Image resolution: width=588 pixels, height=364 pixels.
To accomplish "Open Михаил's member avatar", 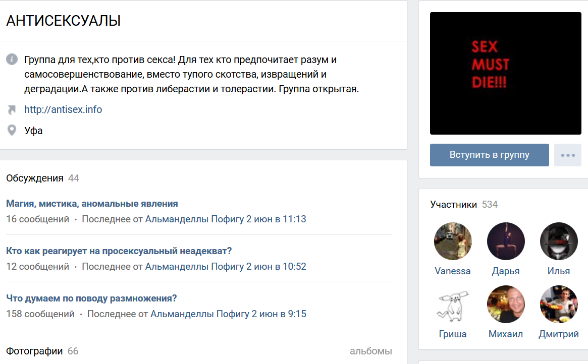I will click(x=506, y=304).
